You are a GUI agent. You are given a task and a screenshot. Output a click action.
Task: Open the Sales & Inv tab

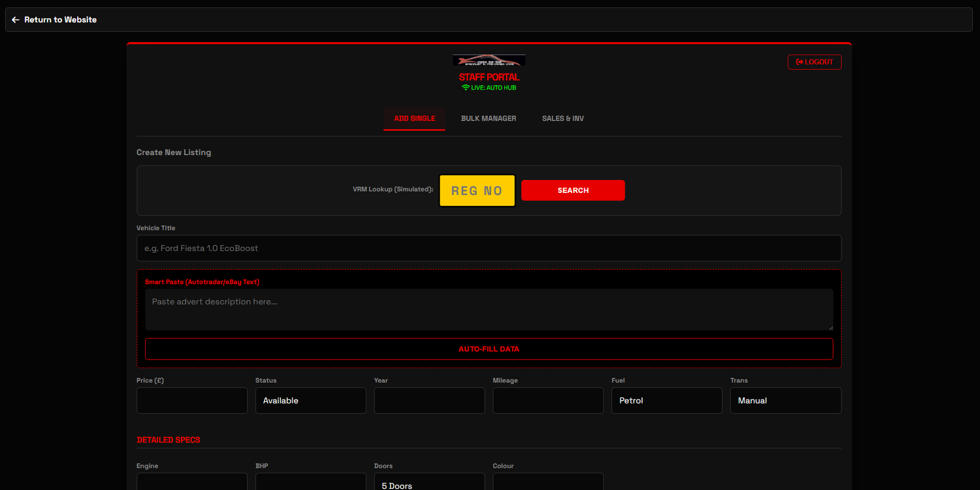pos(562,118)
